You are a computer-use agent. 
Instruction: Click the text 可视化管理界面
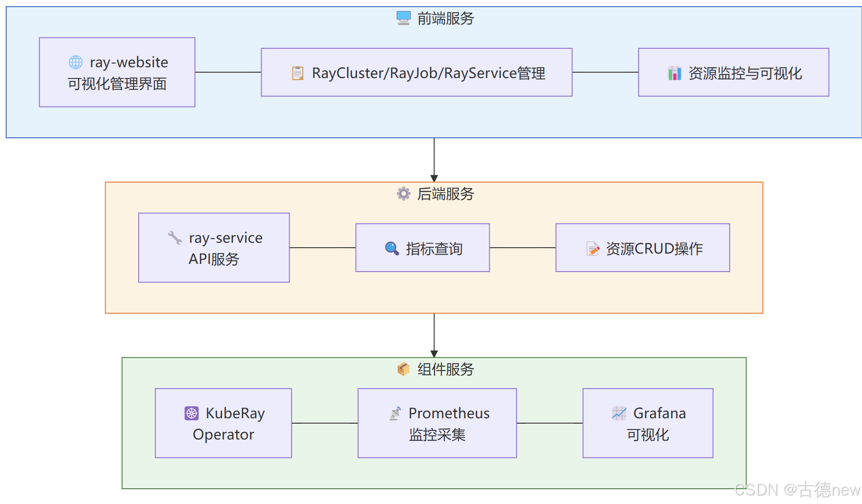pos(117,84)
